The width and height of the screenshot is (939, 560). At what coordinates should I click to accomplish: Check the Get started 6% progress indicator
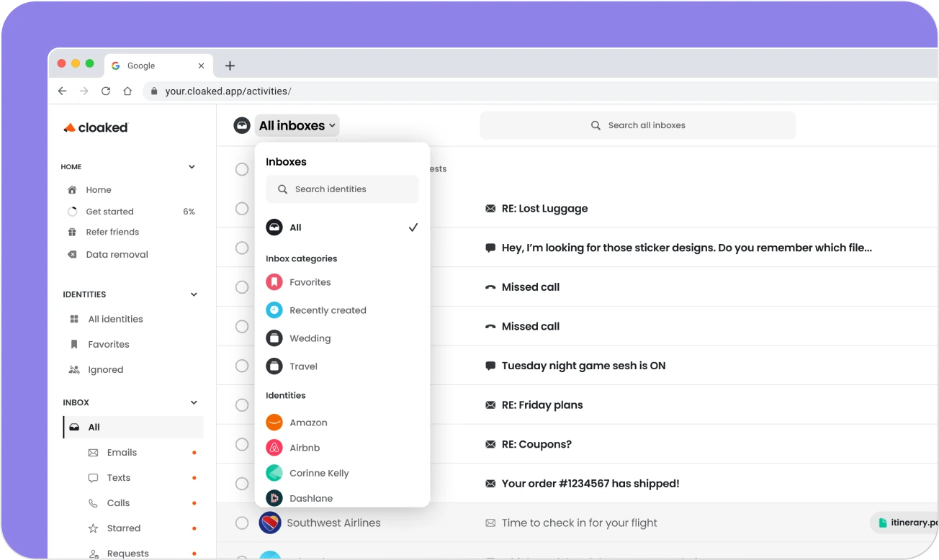tap(109, 211)
